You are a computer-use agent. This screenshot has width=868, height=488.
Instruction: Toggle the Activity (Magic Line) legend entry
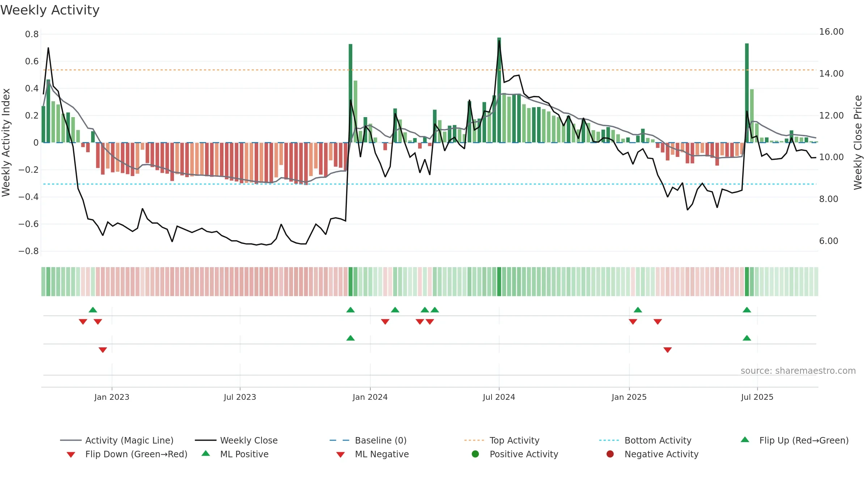click(x=117, y=440)
